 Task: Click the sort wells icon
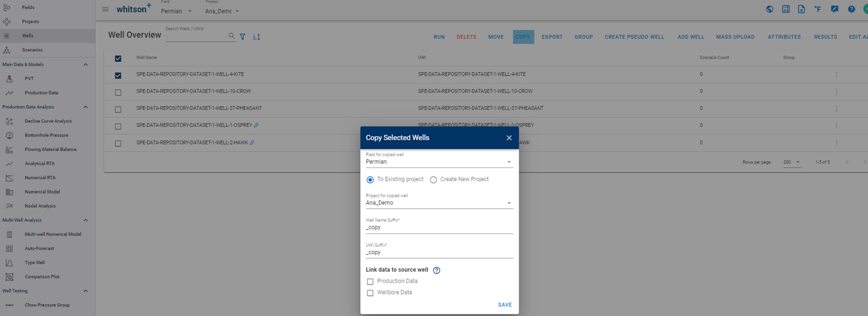pos(256,37)
